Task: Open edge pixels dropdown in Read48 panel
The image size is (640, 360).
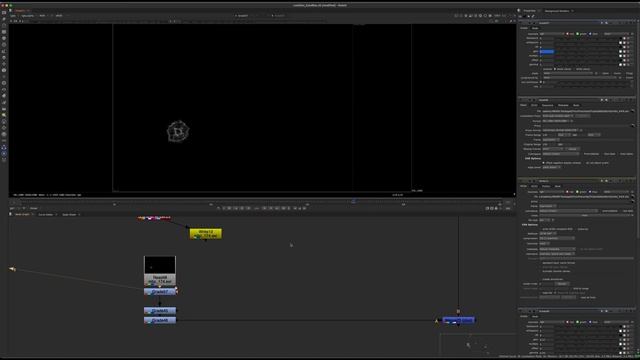Action: 551,167
